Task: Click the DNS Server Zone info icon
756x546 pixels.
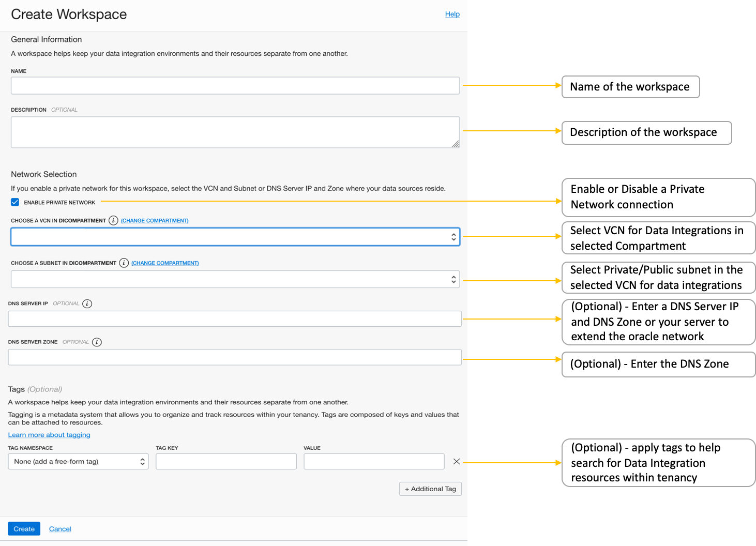Action: pos(97,342)
